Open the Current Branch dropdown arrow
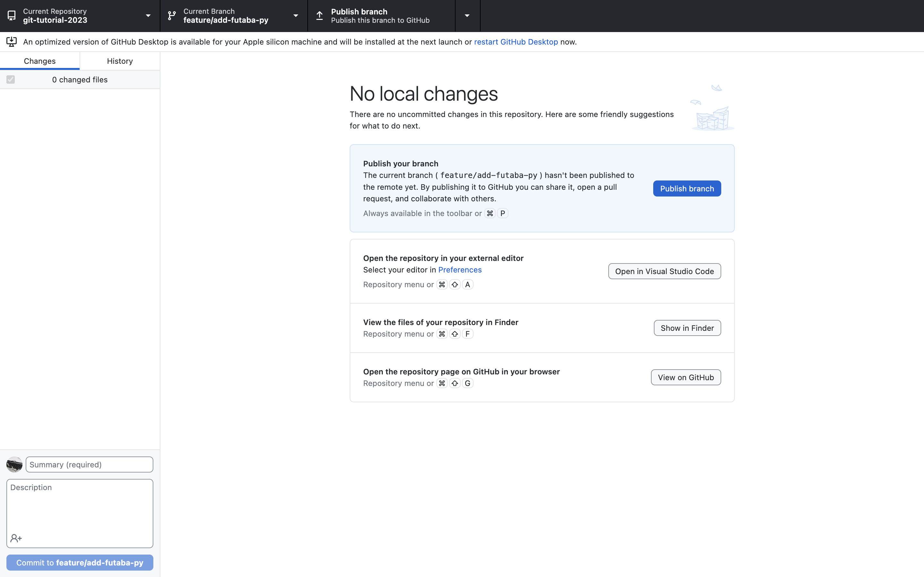Image resolution: width=924 pixels, height=577 pixels. pos(295,16)
